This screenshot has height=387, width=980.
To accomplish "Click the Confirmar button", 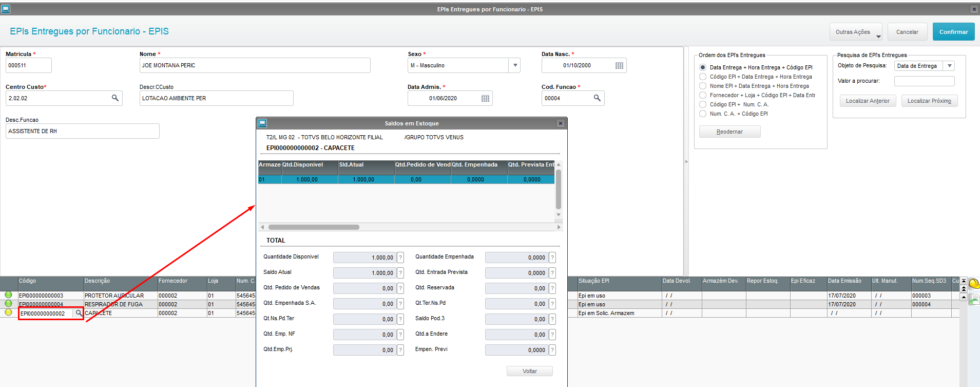I will [953, 32].
